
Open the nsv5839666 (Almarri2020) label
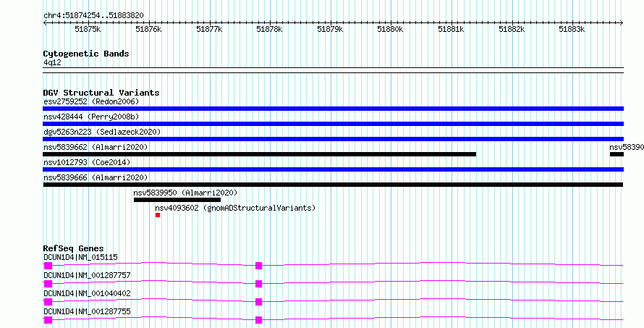[96, 177]
